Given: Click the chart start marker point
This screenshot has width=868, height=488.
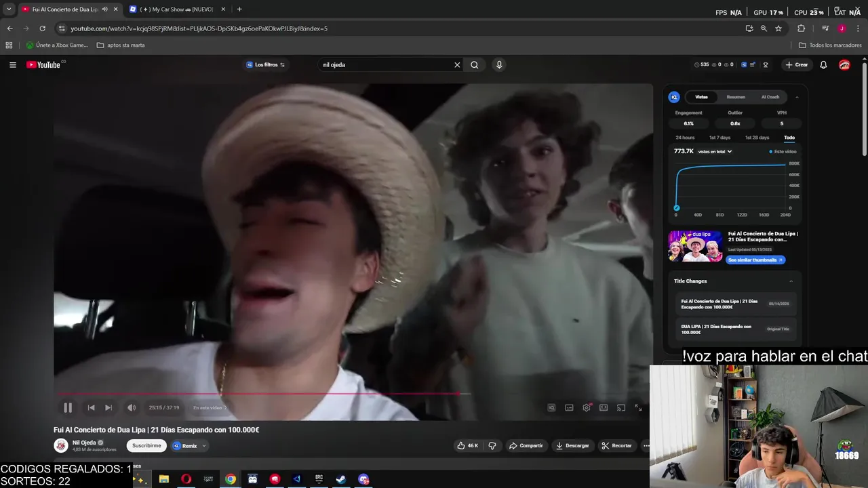Looking at the screenshot, I should click(x=676, y=208).
